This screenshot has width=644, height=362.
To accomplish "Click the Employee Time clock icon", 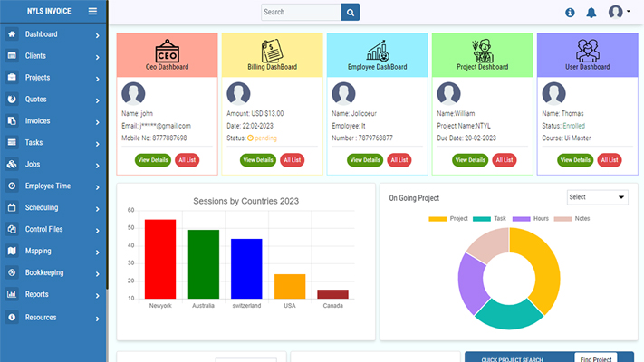I will pyautogui.click(x=12, y=186).
